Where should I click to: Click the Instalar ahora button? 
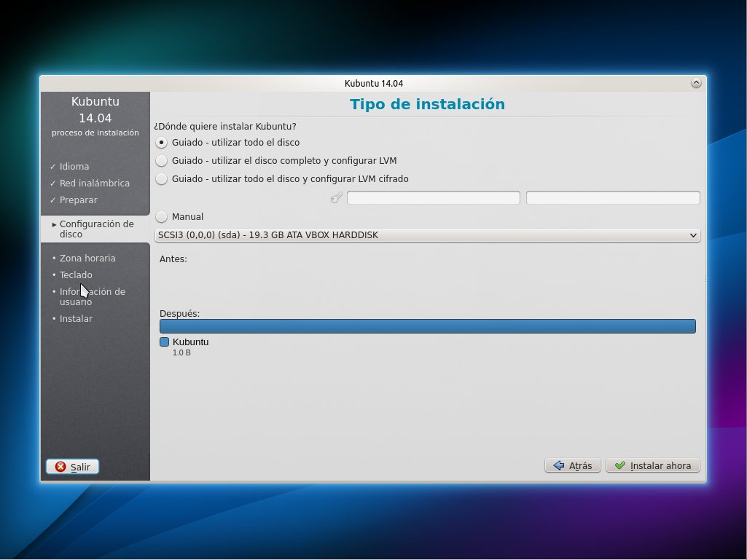653,466
